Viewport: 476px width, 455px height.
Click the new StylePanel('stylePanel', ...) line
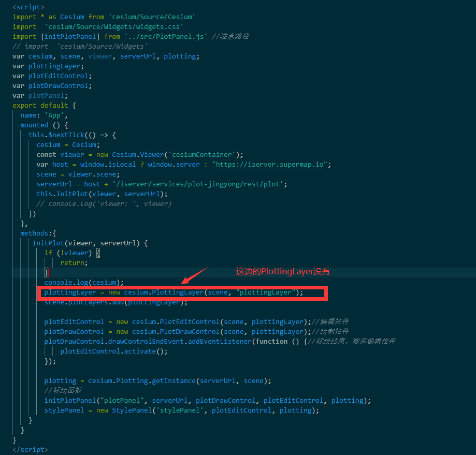click(x=181, y=410)
